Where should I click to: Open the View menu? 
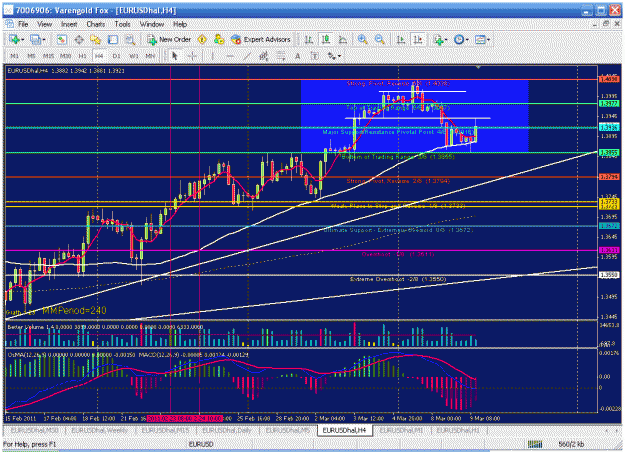click(x=45, y=24)
